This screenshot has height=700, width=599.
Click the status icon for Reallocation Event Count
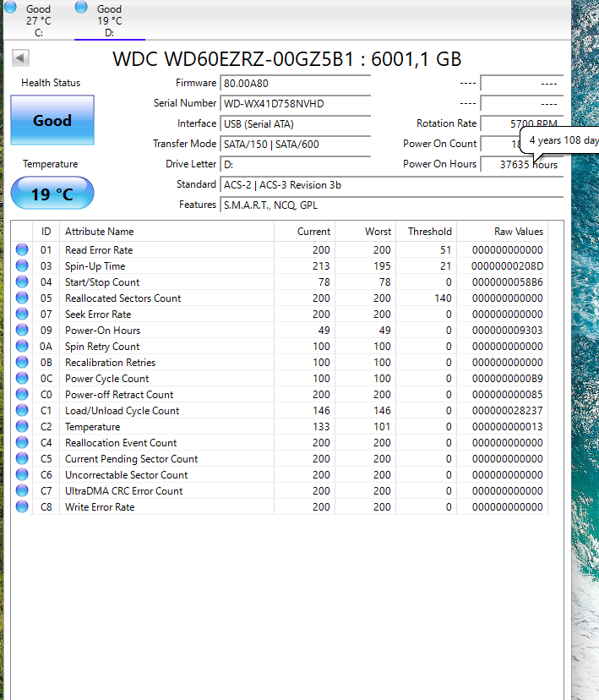[22, 442]
